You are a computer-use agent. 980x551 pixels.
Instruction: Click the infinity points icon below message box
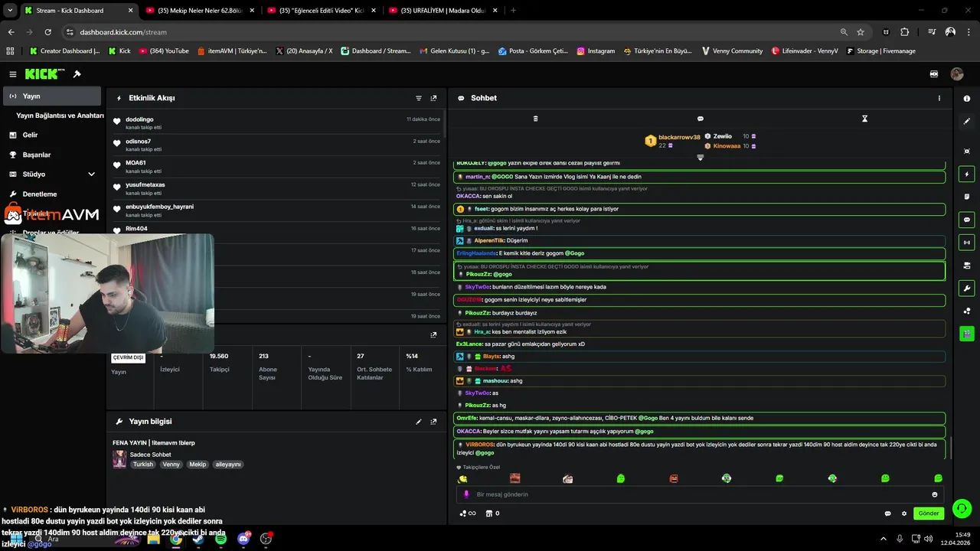(468, 514)
